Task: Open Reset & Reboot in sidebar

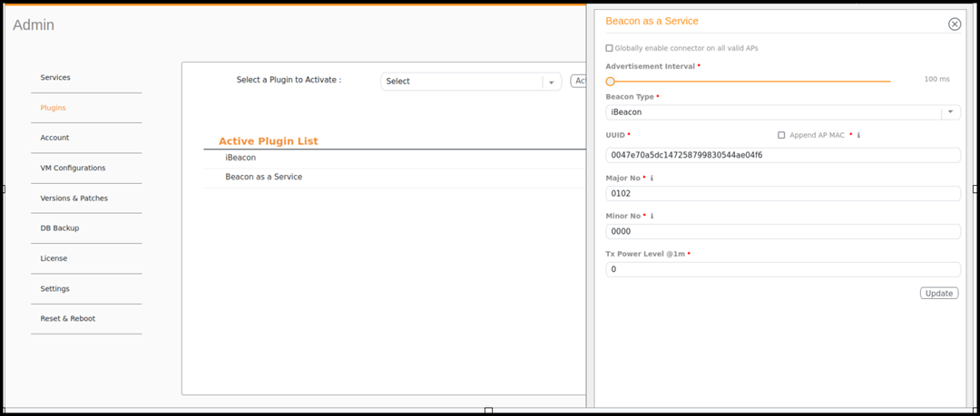Action: 67,318
